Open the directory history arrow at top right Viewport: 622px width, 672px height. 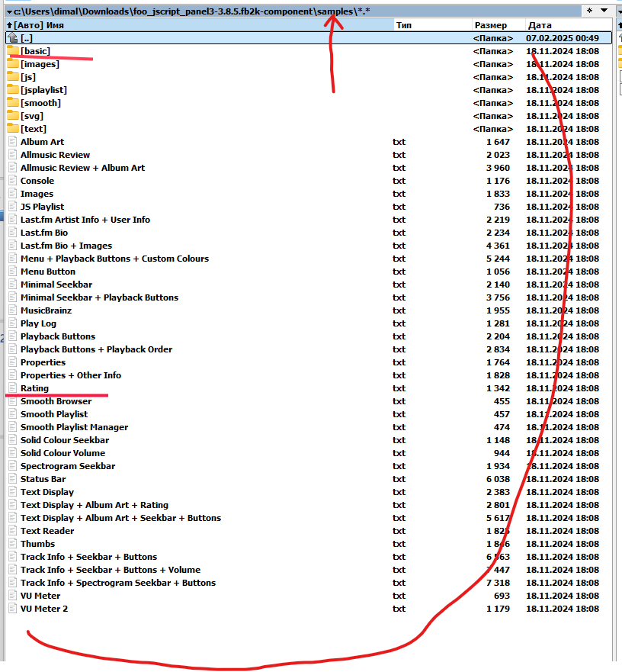coord(604,11)
